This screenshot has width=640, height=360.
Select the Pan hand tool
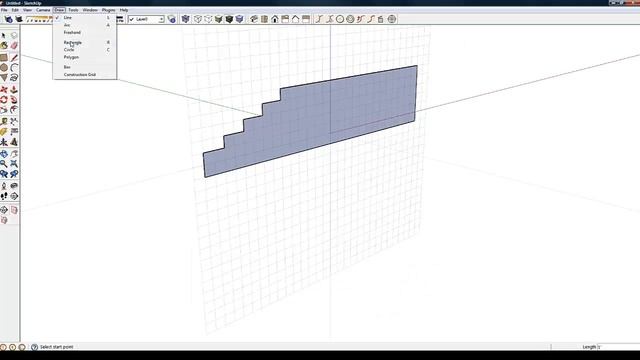pos(14,154)
